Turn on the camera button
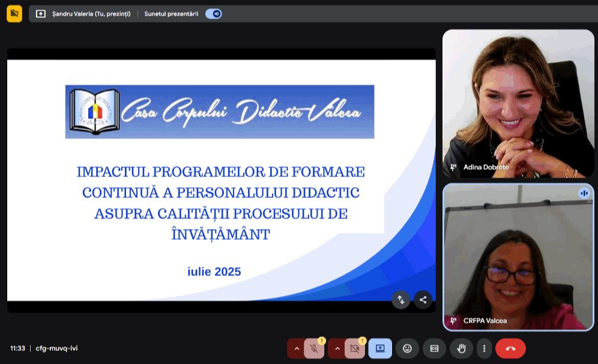 pos(355,348)
